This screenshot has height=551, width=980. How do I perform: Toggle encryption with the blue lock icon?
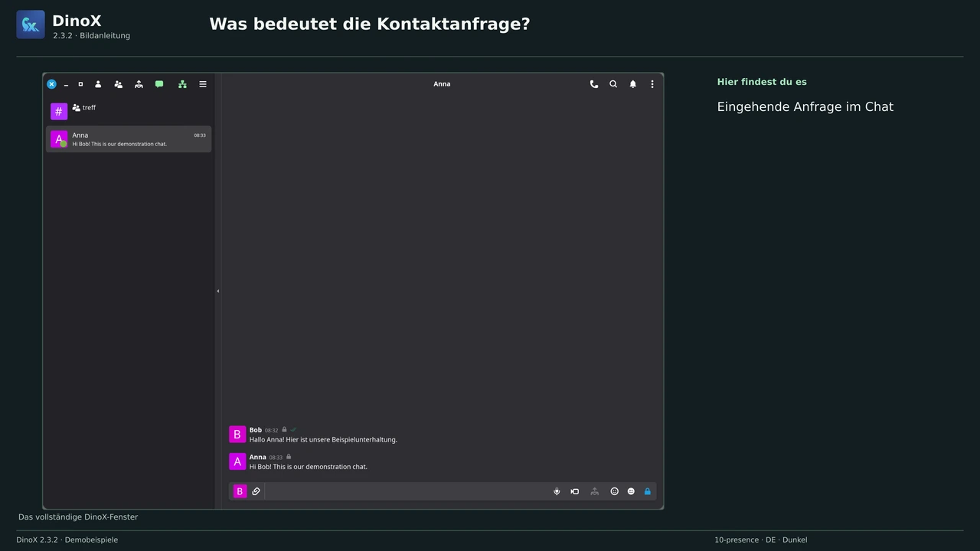point(648,491)
